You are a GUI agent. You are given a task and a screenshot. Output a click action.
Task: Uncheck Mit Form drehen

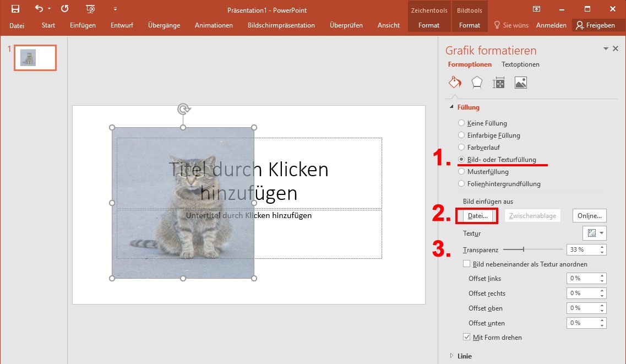coord(467,337)
